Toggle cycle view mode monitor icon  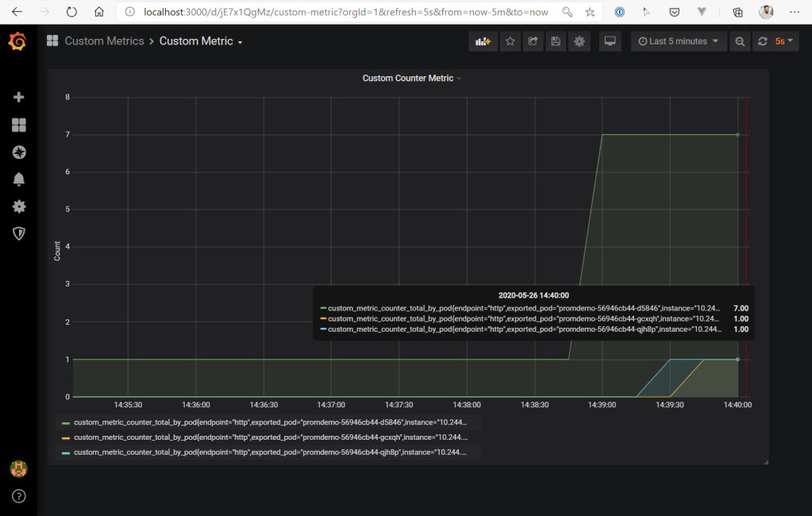pyautogui.click(x=610, y=41)
